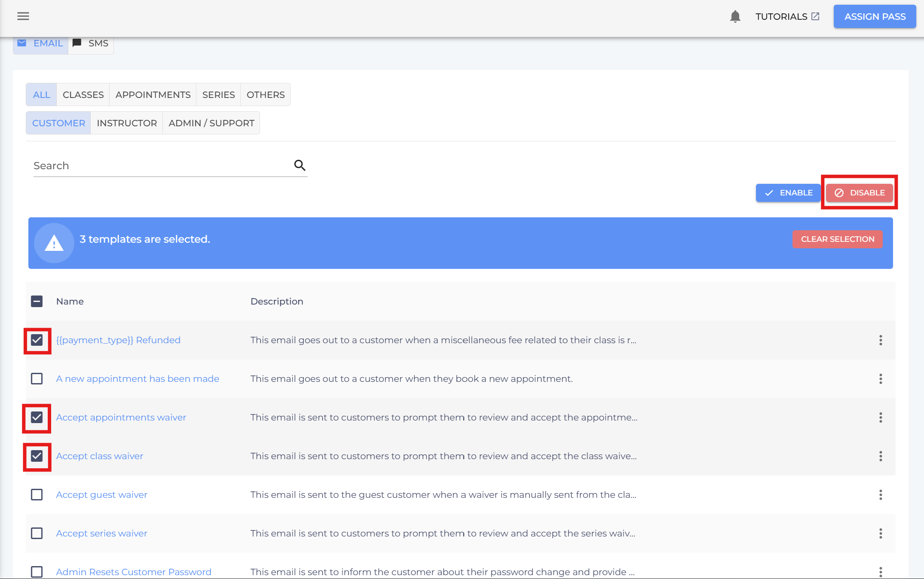The image size is (924, 579).
Task: Select the APPOINTMENTS filter tab
Action: 153,94
